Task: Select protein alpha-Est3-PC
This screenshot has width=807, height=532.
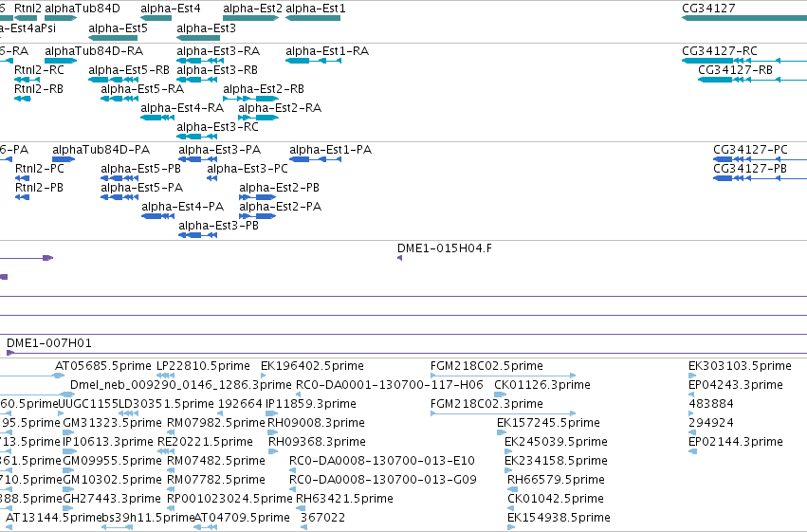Action: (x=248, y=169)
